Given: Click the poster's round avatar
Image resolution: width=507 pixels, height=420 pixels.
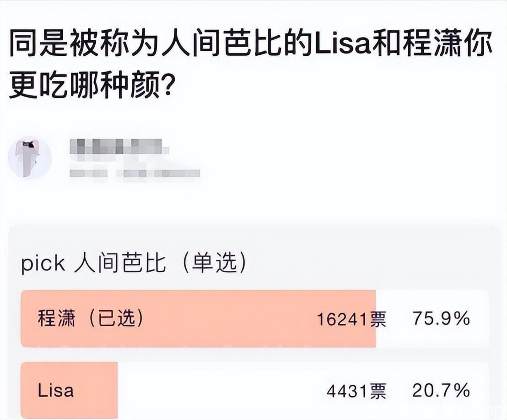Looking at the screenshot, I should coord(30,157).
